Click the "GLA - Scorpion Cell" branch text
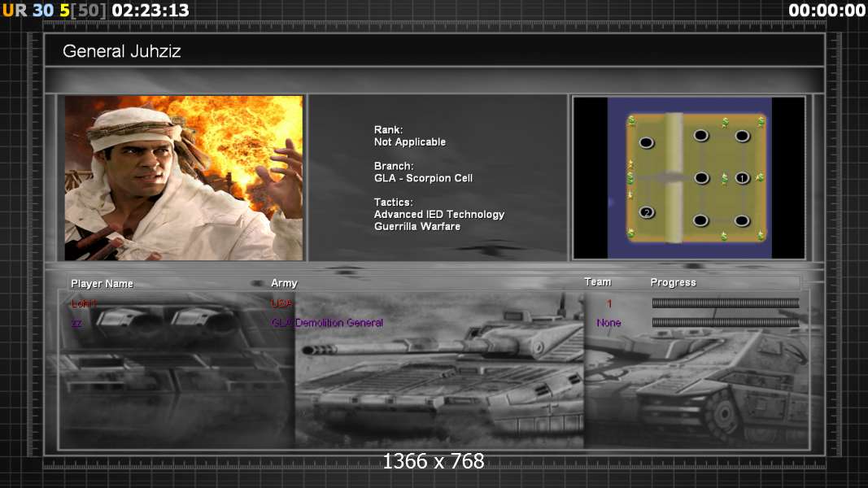 pos(423,178)
